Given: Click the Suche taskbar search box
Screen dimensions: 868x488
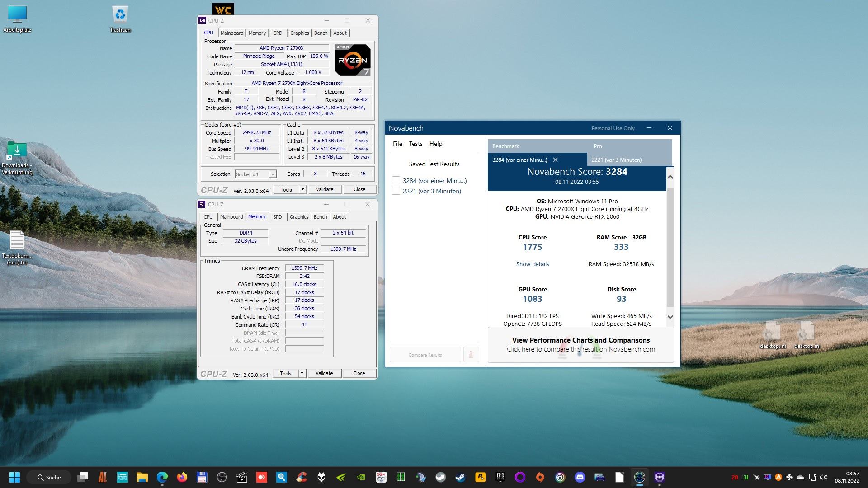Looking at the screenshot, I should click(48, 477).
